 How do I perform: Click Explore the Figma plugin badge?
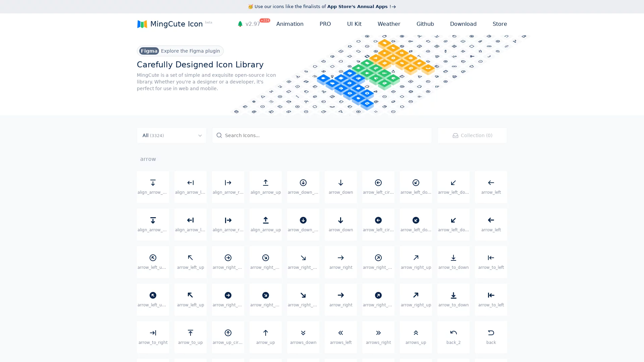[x=180, y=51]
